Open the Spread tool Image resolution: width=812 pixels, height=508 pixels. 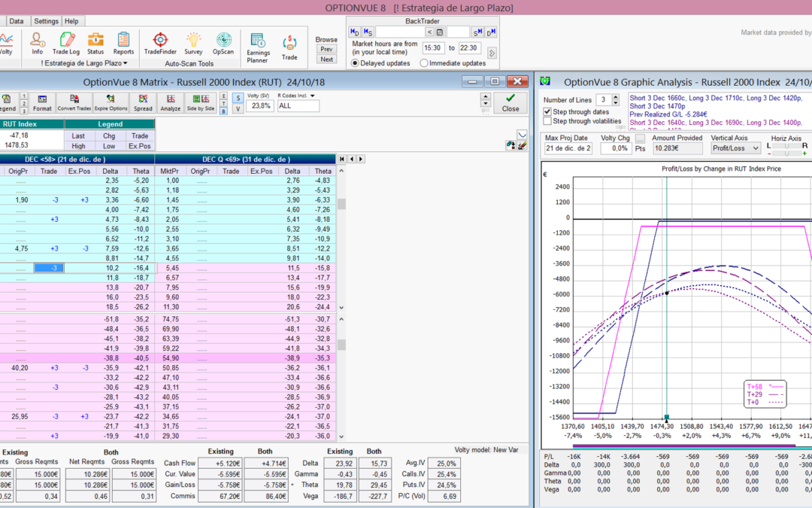(143, 102)
